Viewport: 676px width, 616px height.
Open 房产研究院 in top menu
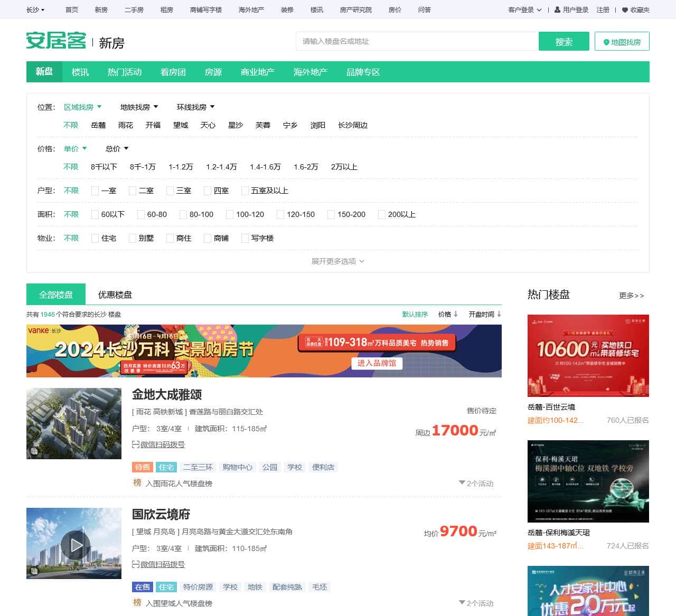pos(355,10)
